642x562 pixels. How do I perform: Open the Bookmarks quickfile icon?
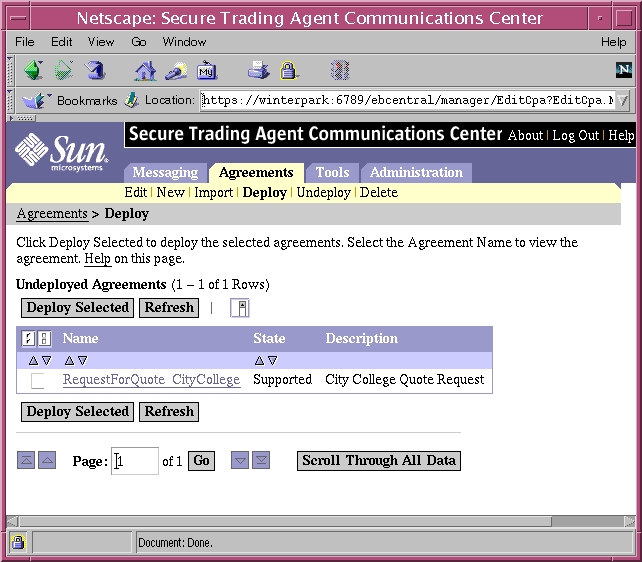tap(35, 100)
